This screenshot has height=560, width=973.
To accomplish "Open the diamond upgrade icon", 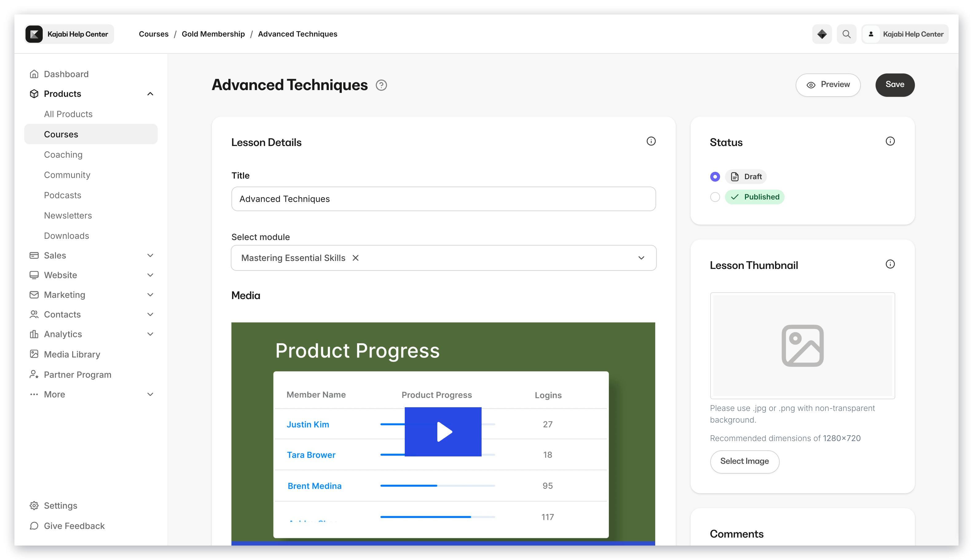I will [x=821, y=34].
